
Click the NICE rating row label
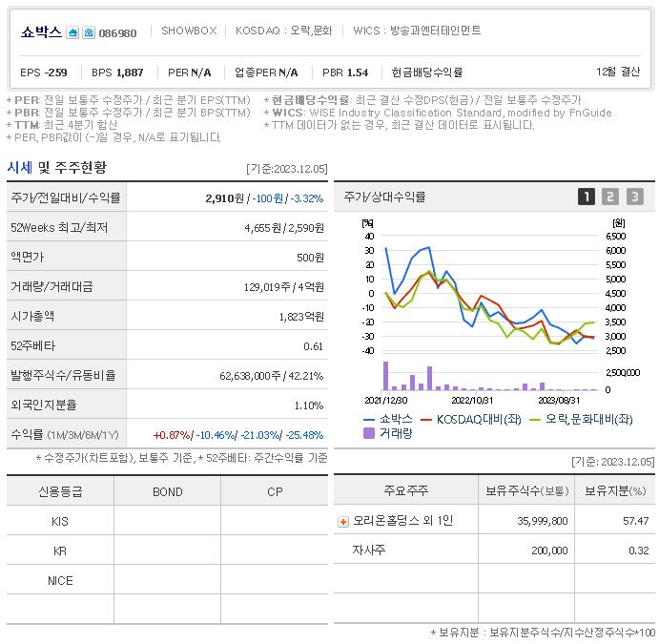(60, 580)
